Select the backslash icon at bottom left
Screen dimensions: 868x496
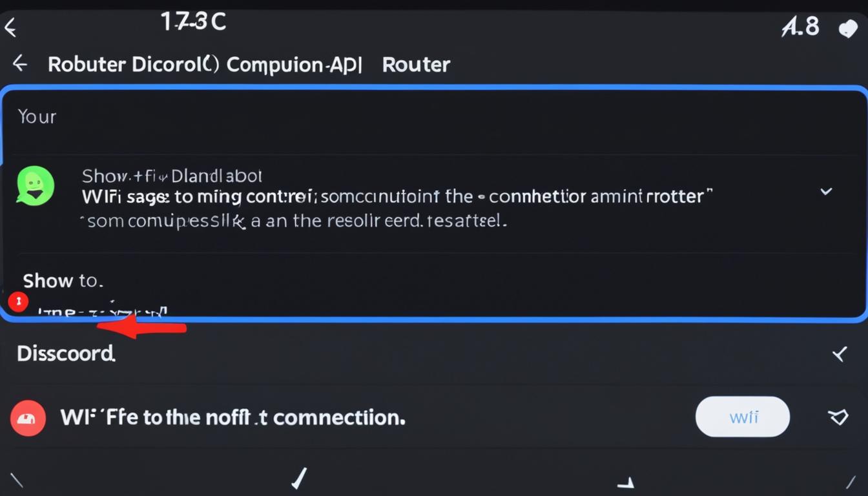[x=18, y=480]
